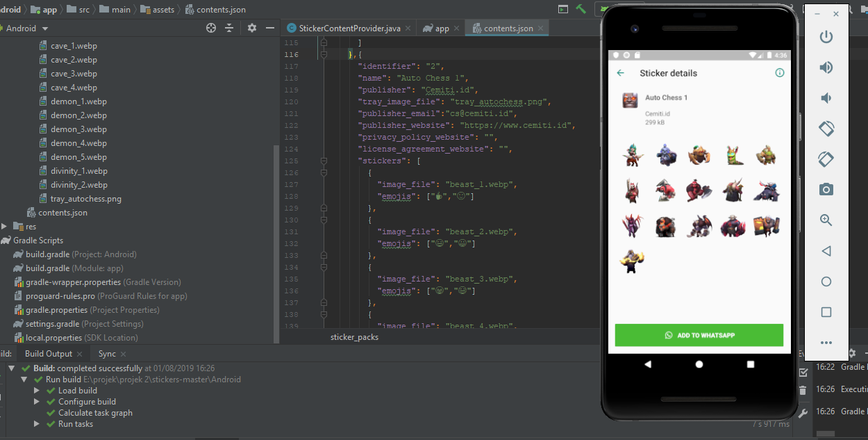868x440 pixels.
Task: Click the assets breadcrumb
Action: (x=158, y=10)
